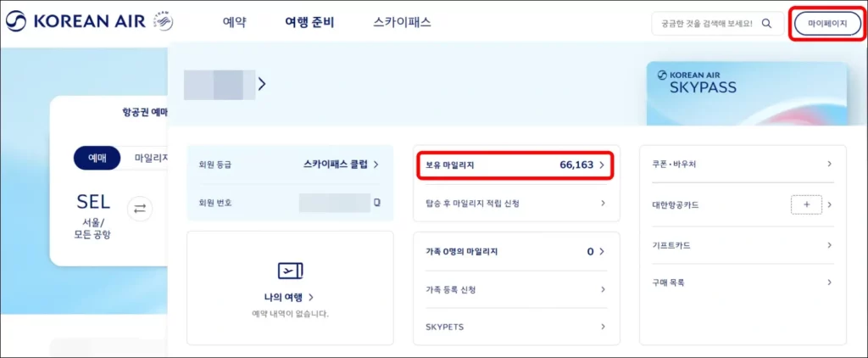Click chevron on 탑승 후 마일리지 적립 신청
The height and width of the screenshot is (358, 868).
point(603,204)
